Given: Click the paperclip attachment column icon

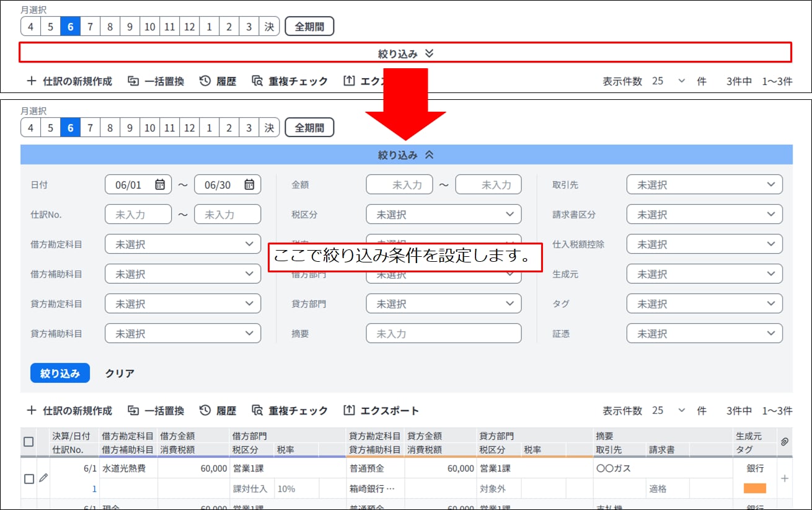Looking at the screenshot, I should point(784,441).
